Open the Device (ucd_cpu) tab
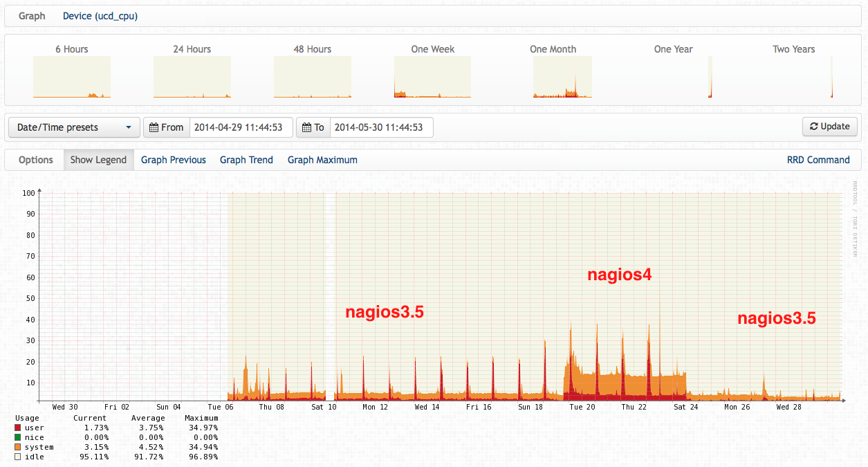This screenshot has width=868, height=467. (100, 16)
